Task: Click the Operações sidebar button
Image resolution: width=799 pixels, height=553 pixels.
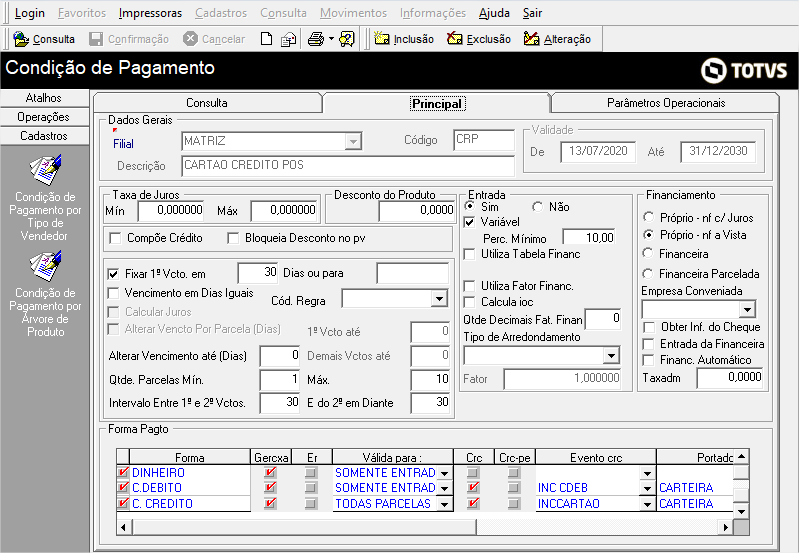Action: click(44, 117)
